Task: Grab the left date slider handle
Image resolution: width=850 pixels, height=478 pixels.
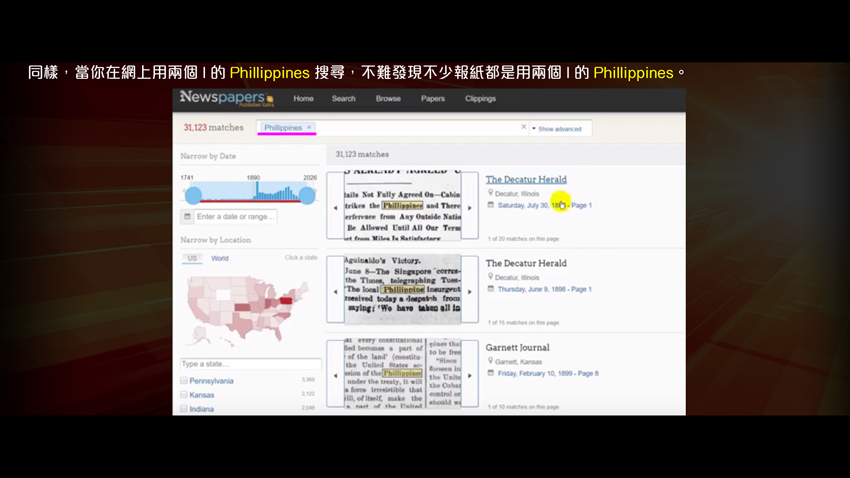Action: pos(194,195)
